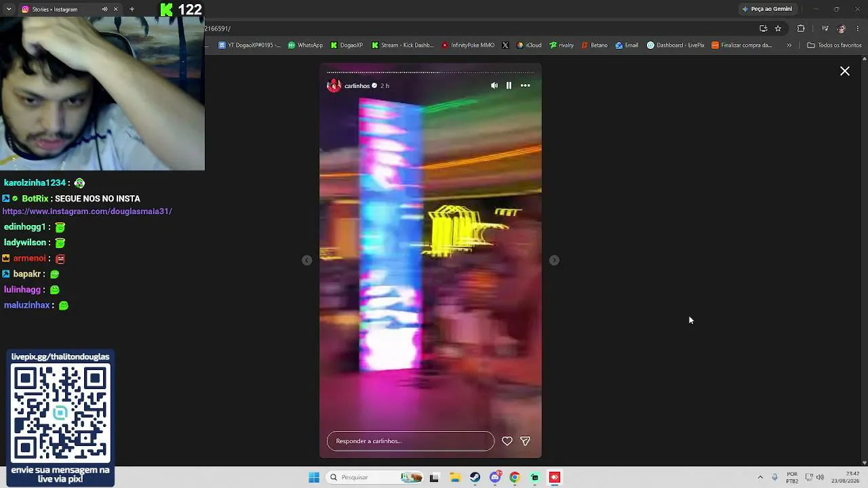
Task: Open the DogaoXP Kick bookmark
Action: tap(347, 45)
